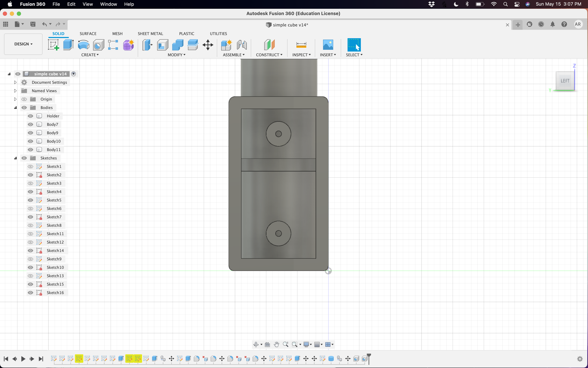
Task: Expand Document Settings node
Action: (15, 82)
